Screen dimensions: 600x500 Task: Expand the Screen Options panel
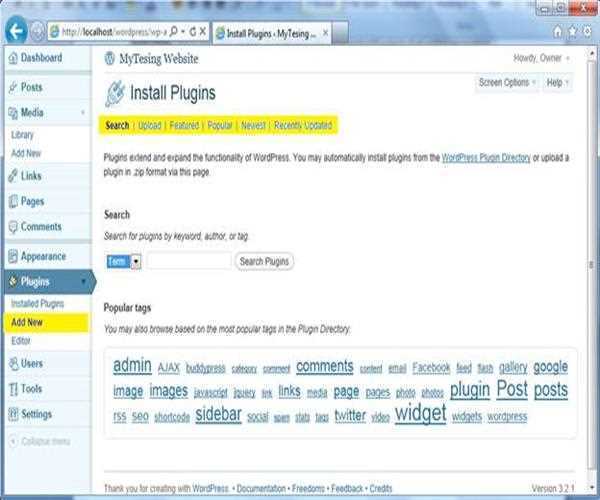pos(507,83)
